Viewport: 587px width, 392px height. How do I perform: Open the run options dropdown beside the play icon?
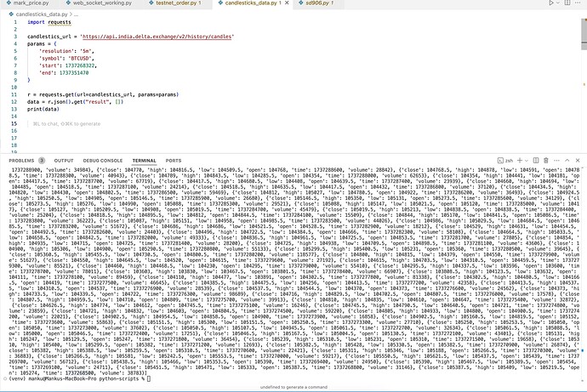558,3
